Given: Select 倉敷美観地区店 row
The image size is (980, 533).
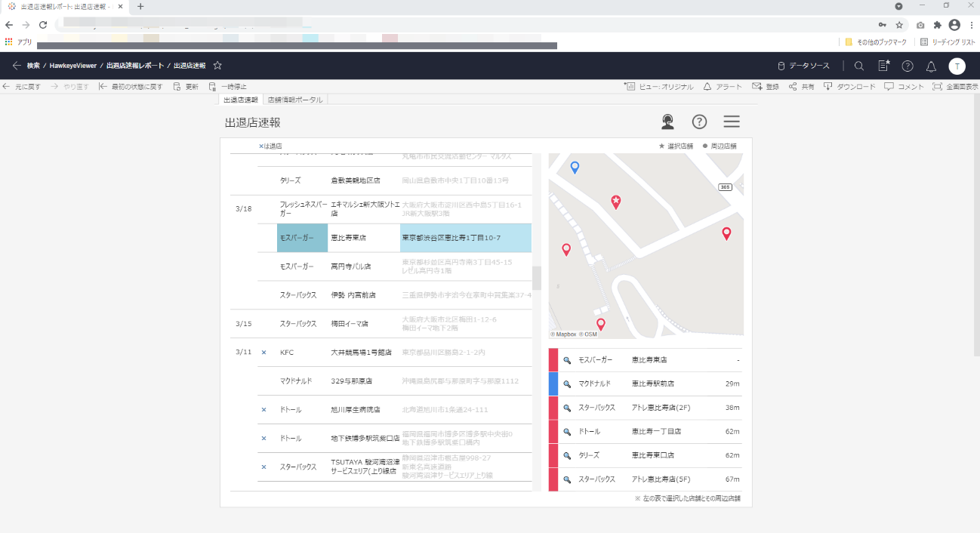Looking at the screenshot, I should click(x=355, y=180).
